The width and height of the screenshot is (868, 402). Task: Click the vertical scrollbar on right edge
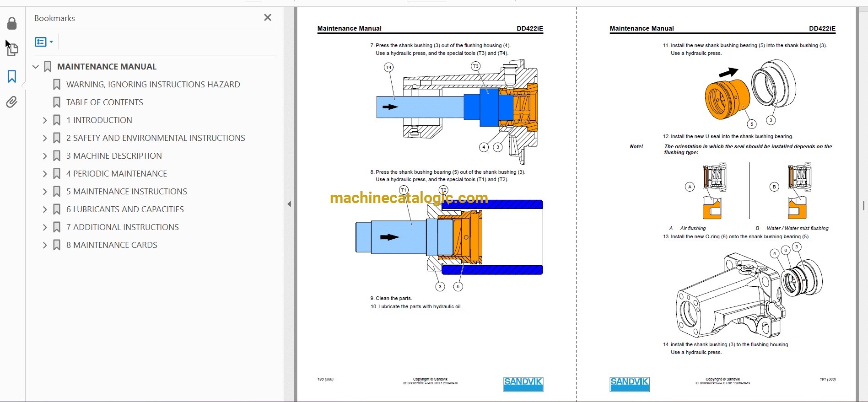(863, 204)
